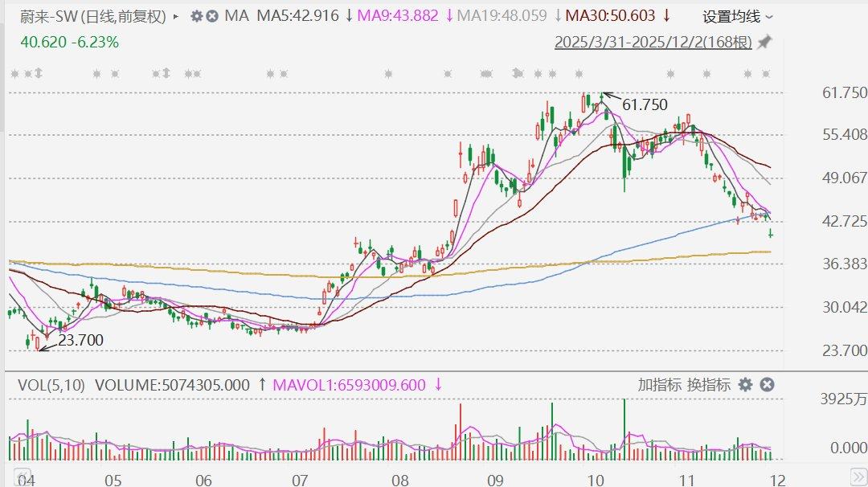Expand triangle next to 蔚来-SW title
868x487 pixels.
[176, 16]
